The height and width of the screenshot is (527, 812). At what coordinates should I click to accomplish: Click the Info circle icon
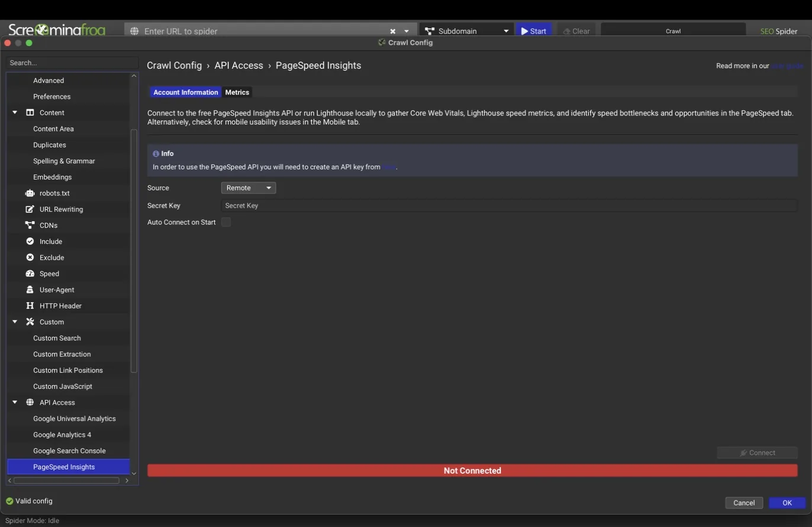156,154
